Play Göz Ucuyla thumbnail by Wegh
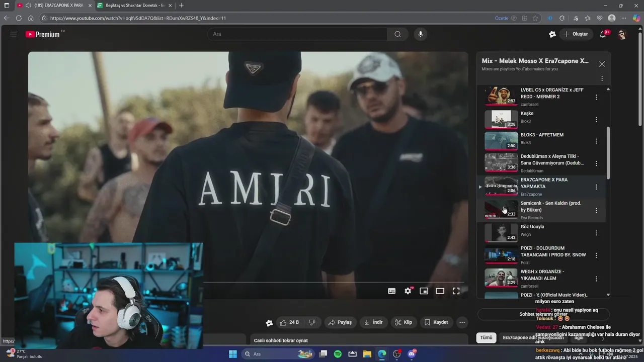Screen dimensions: 644x362 [501, 232]
